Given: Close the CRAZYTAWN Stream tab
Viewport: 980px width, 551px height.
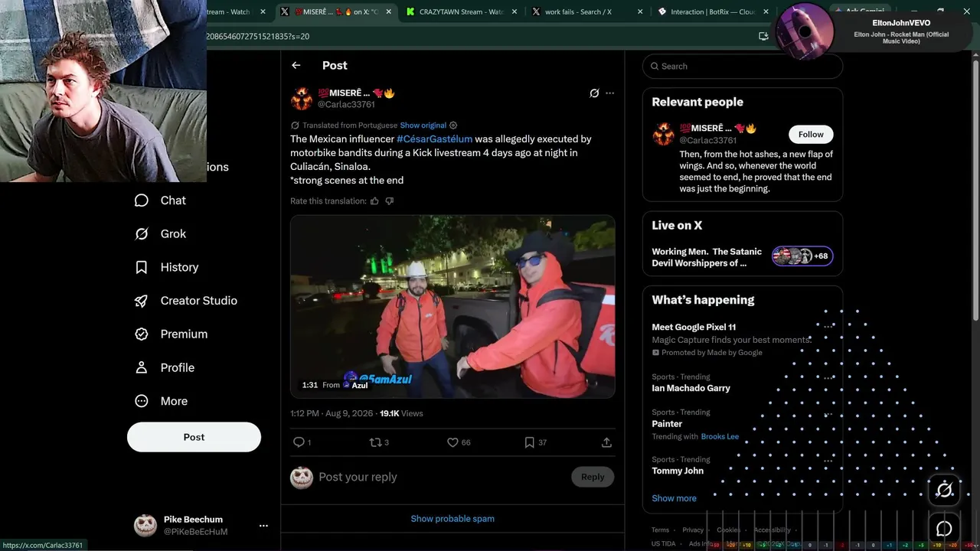Looking at the screenshot, I should pos(514,11).
